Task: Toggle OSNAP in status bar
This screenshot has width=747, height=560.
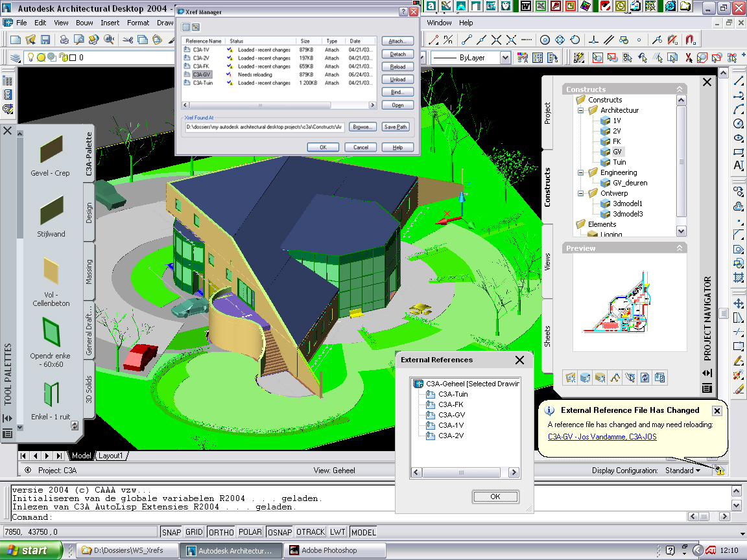Action: (279, 532)
